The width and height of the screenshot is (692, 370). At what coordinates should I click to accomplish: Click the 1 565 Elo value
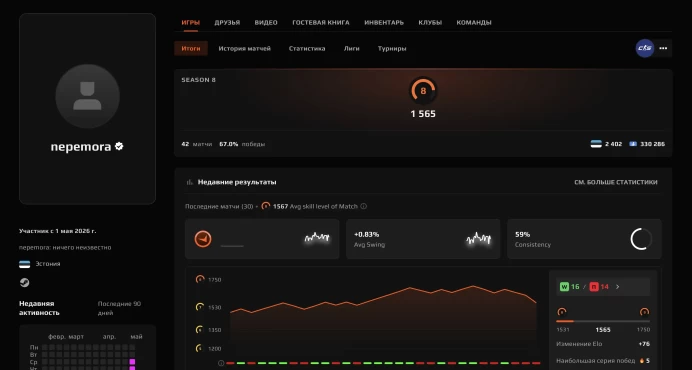coord(423,114)
